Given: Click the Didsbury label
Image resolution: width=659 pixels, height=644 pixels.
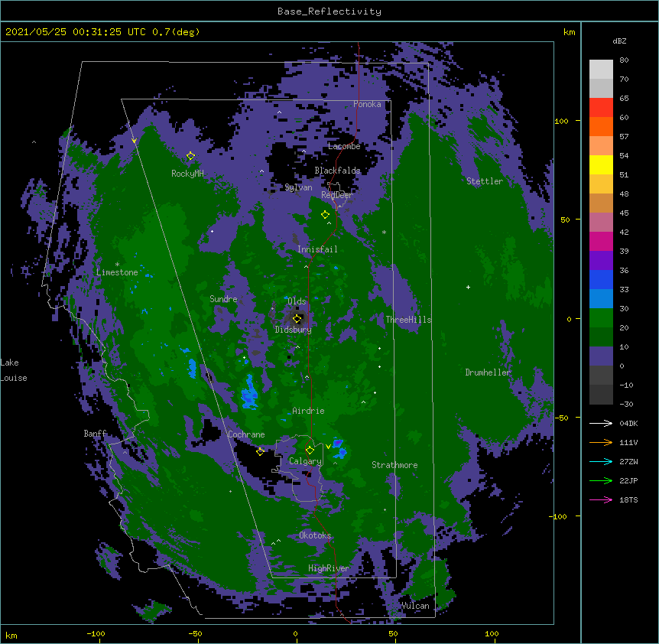Looking at the screenshot, I should (294, 330).
